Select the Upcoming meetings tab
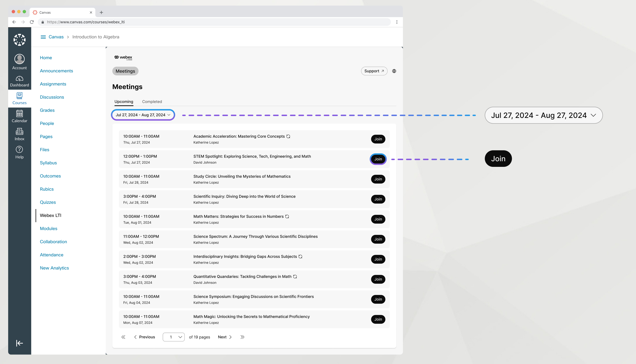The image size is (636, 364). coord(124,102)
